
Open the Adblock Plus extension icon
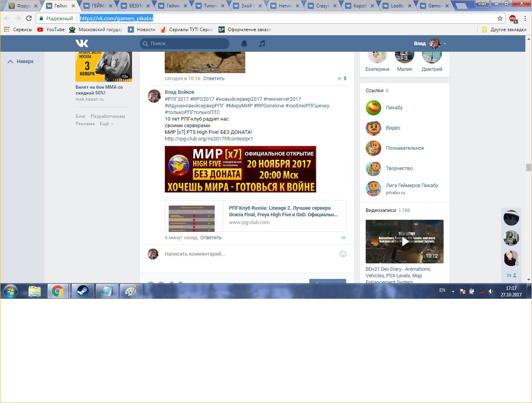513,18
